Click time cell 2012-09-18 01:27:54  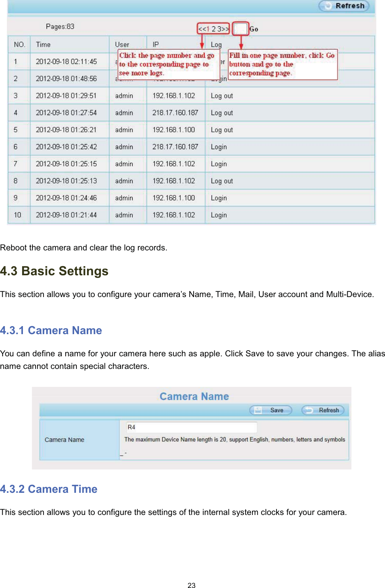pyautogui.click(x=66, y=113)
